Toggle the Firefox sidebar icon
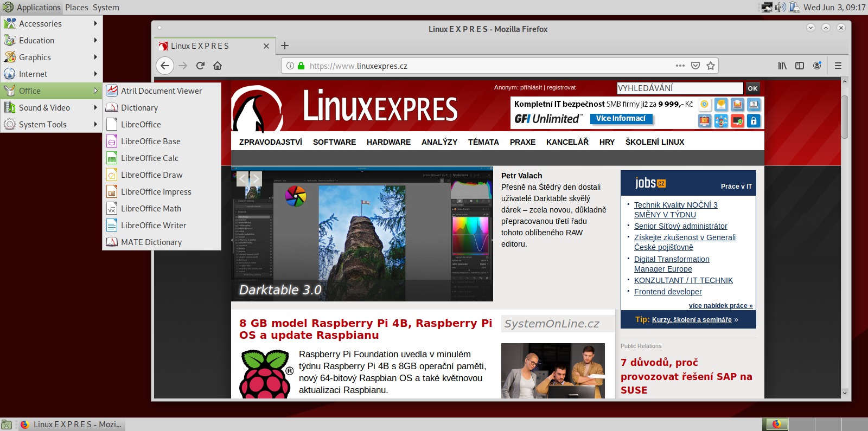Screen dimensions: 868x431 click(800, 66)
